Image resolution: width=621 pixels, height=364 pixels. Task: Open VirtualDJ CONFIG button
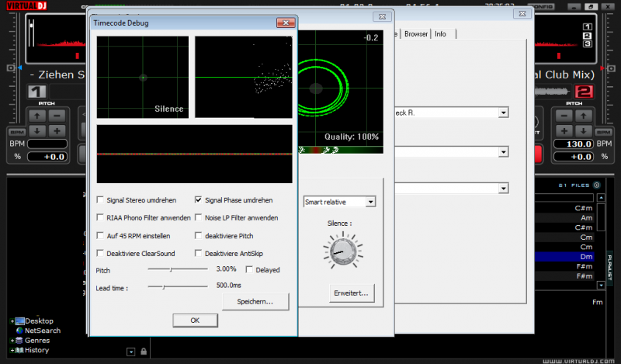pyautogui.click(x=541, y=7)
